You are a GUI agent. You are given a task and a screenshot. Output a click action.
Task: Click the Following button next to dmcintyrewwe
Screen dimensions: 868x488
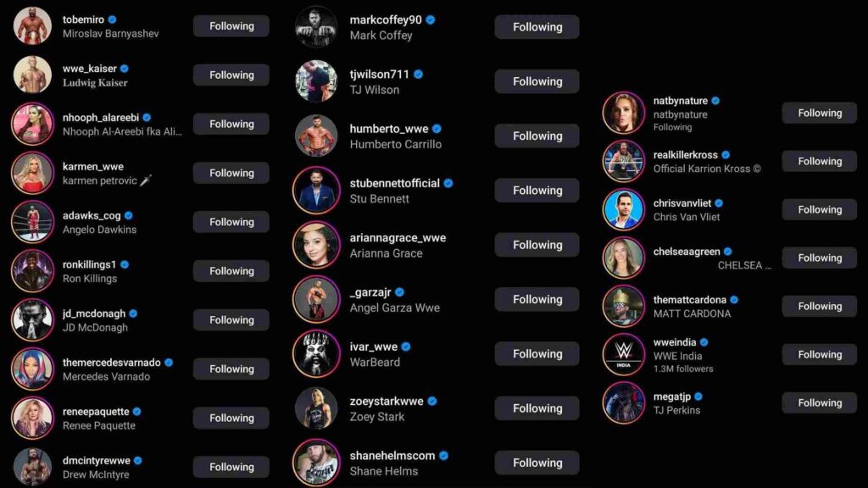tap(231, 467)
